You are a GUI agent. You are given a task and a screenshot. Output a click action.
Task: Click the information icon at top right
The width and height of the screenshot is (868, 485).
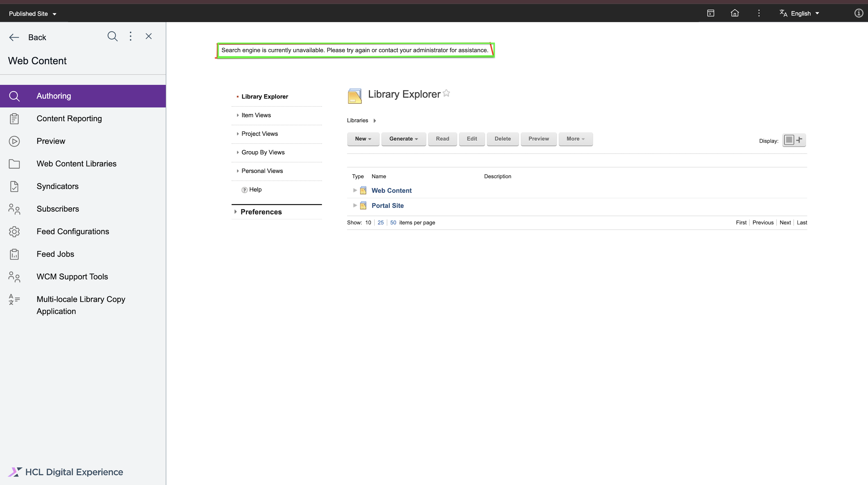coord(859,13)
